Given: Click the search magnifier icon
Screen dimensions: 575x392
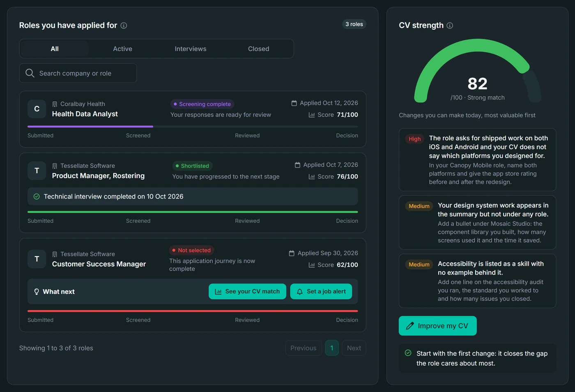Looking at the screenshot, I should [x=30, y=73].
